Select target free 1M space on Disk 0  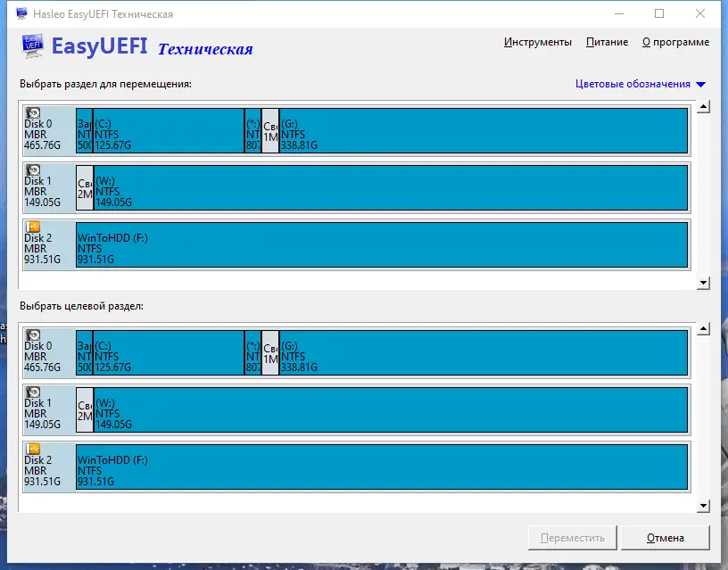click(270, 352)
